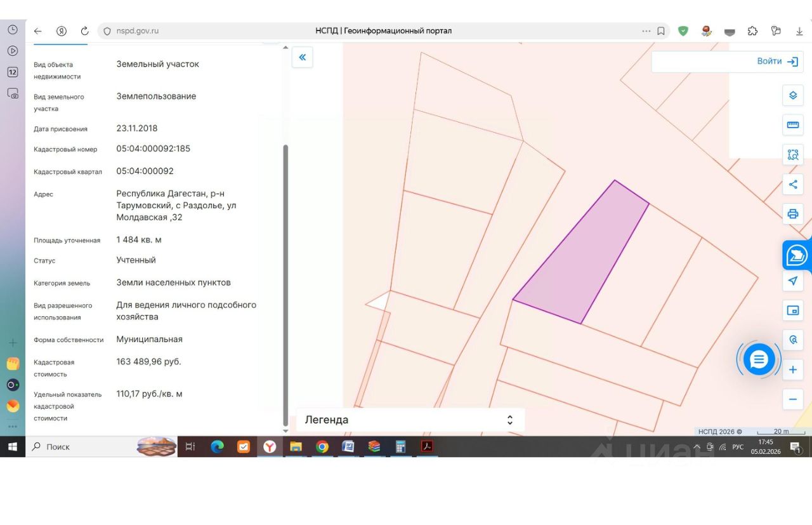This screenshot has width=812, height=525.
Task: Open the browser extensions puzzle icon
Action: tap(753, 31)
